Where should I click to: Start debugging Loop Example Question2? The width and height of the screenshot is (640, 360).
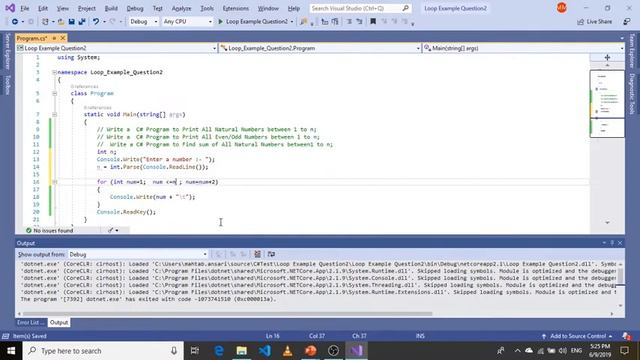pyautogui.click(x=253, y=22)
